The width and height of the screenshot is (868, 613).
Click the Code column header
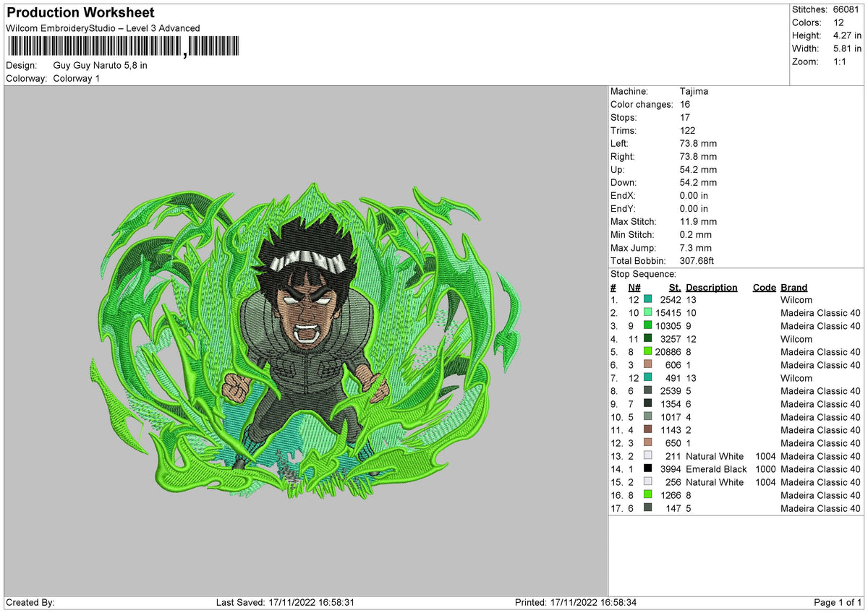765,288
